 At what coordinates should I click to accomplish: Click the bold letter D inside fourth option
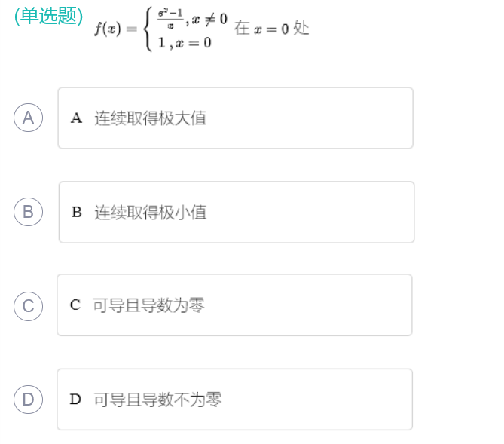pos(75,400)
